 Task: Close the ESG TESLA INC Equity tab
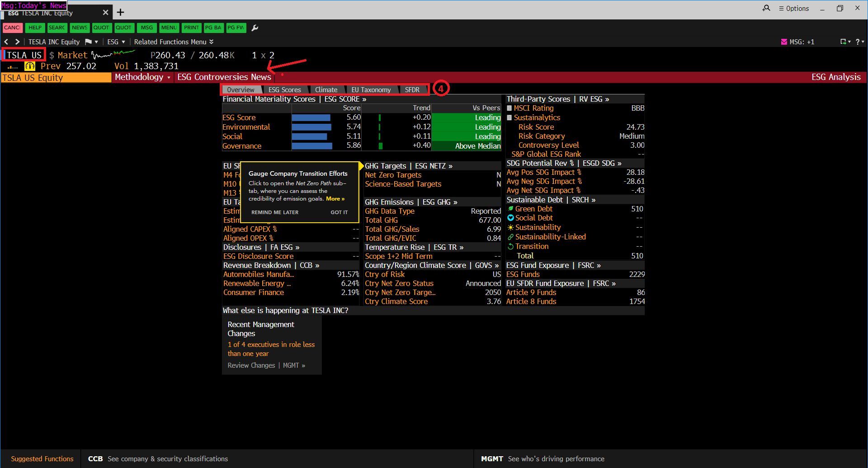click(x=105, y=13)
